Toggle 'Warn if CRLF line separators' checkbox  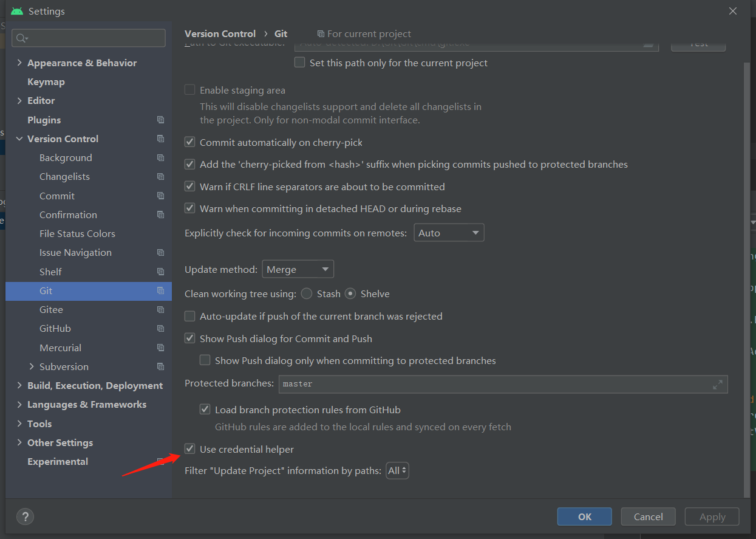190,187
